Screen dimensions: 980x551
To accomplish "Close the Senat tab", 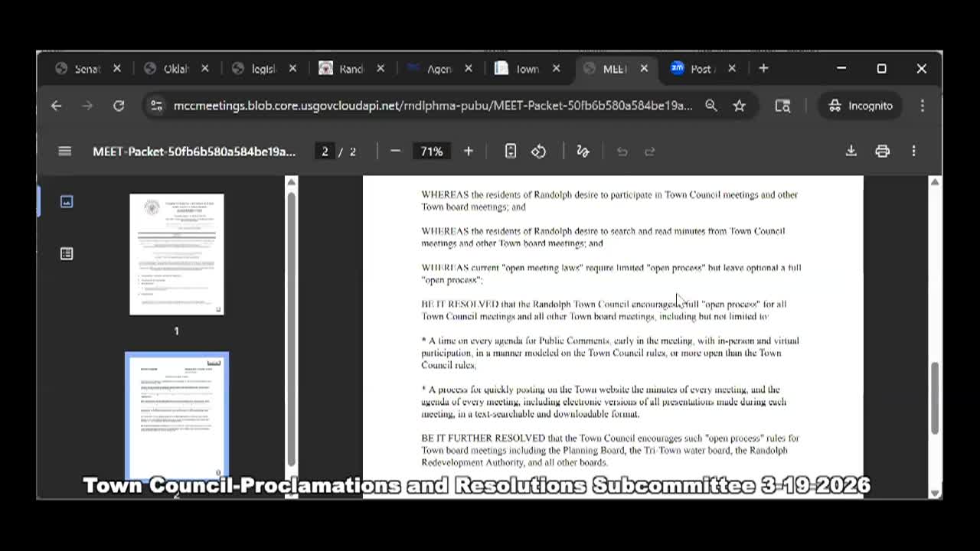I will pos(116,68).
